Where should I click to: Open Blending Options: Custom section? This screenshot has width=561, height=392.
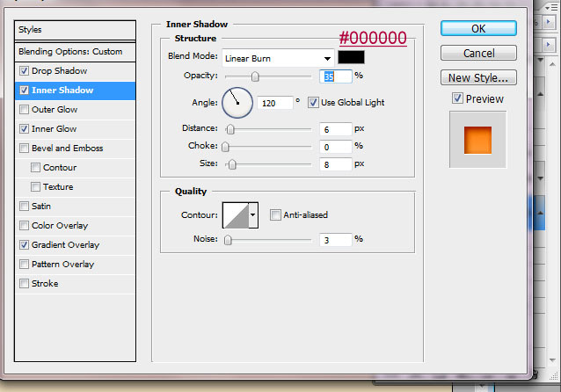click(x=70, y=52)
